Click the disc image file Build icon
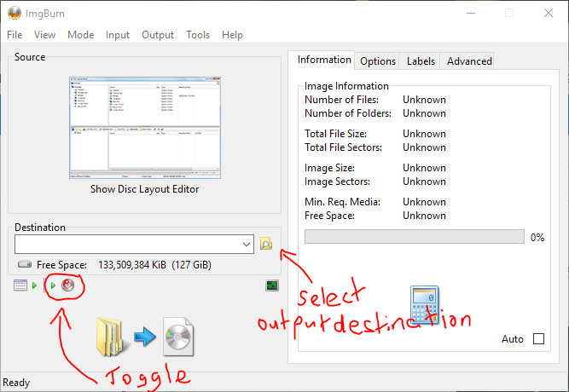This screenshot has width=569, height=392. click(x=178, y=337)
